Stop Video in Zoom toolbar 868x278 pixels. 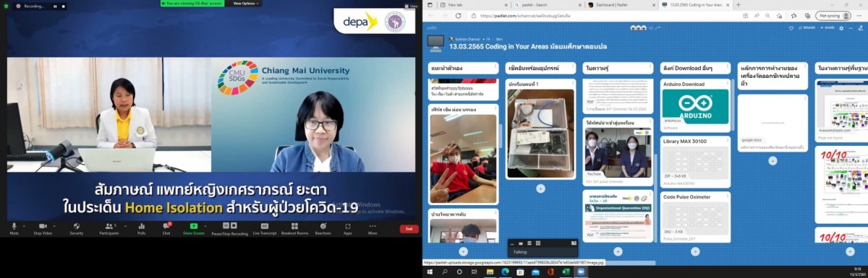click(x=43, y=228)
